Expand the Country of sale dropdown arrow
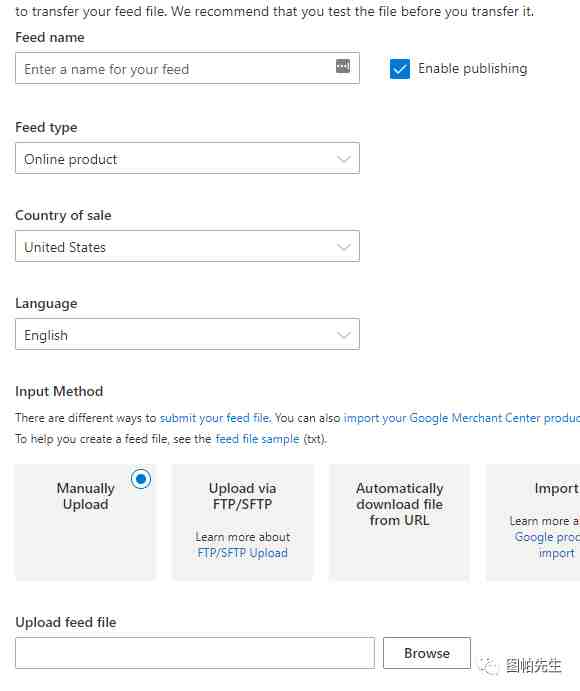 point(344,247)
